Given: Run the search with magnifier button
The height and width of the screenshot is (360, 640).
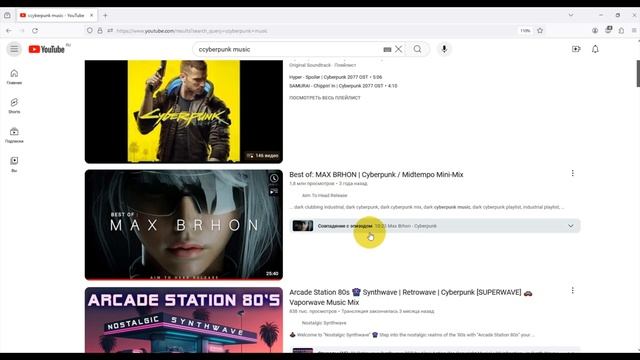Looking at the screenshot, I should point(418,49).
